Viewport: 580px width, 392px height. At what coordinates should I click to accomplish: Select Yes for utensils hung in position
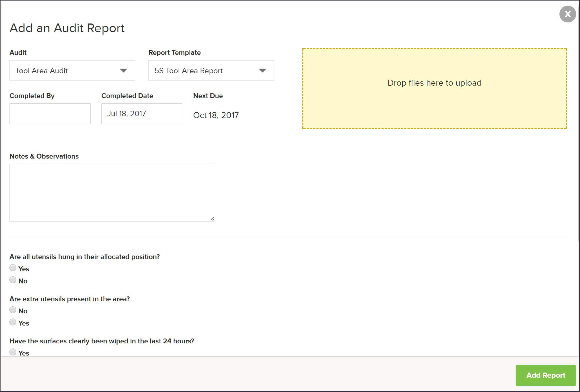point(13,268)
